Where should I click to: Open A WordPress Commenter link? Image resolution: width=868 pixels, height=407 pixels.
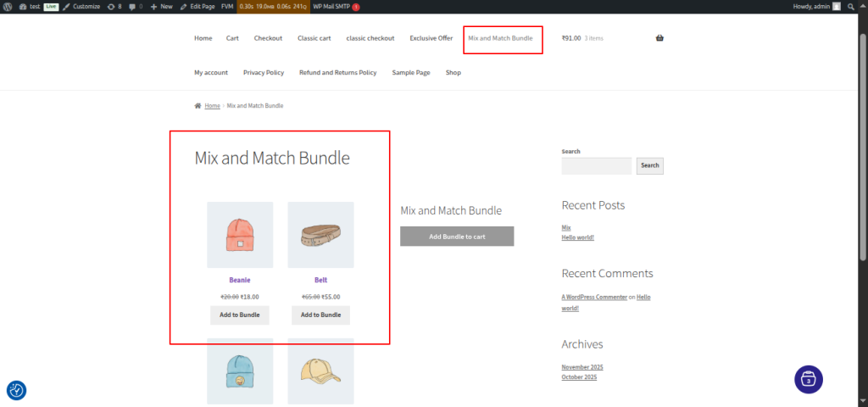(x=594, y=298)
